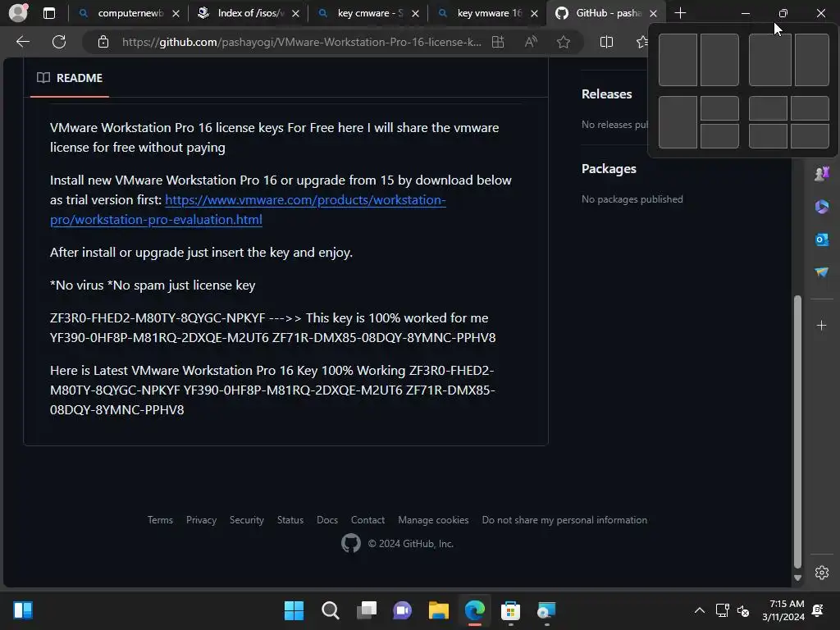Viewport: 840px width, 630px height.
Task: Choose the four-quadrant snap layout top-left zone
Action: (x=768, y=108)
